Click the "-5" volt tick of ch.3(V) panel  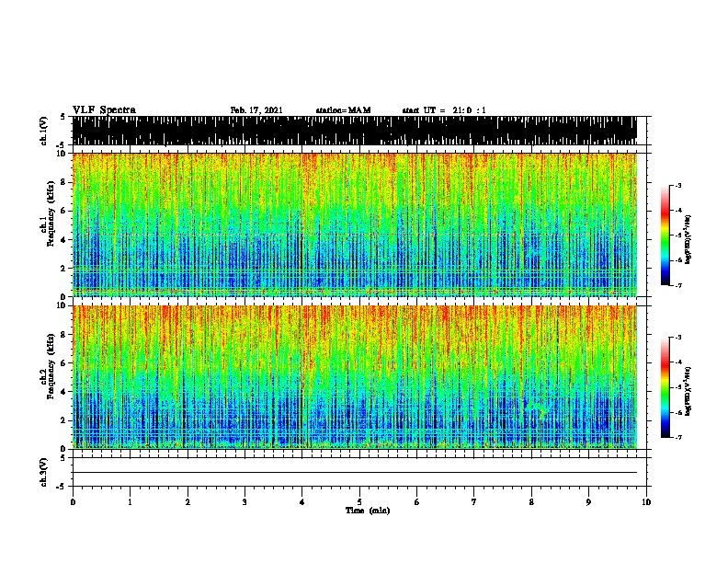click(x=62, y=487)
